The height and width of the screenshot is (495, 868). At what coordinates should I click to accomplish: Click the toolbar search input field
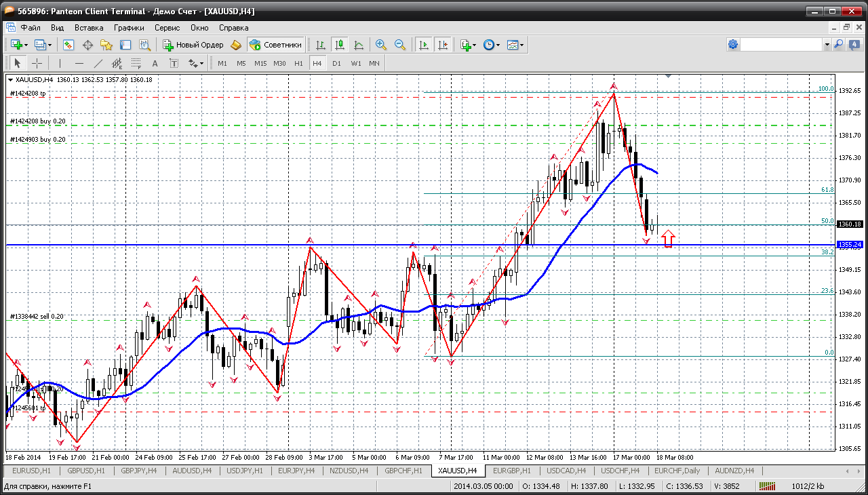click(x=781, y=45)
